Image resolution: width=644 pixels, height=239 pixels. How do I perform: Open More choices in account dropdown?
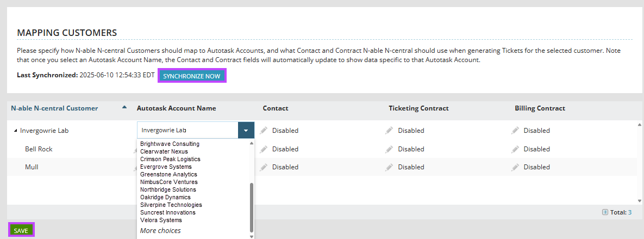tap(160, 231)
